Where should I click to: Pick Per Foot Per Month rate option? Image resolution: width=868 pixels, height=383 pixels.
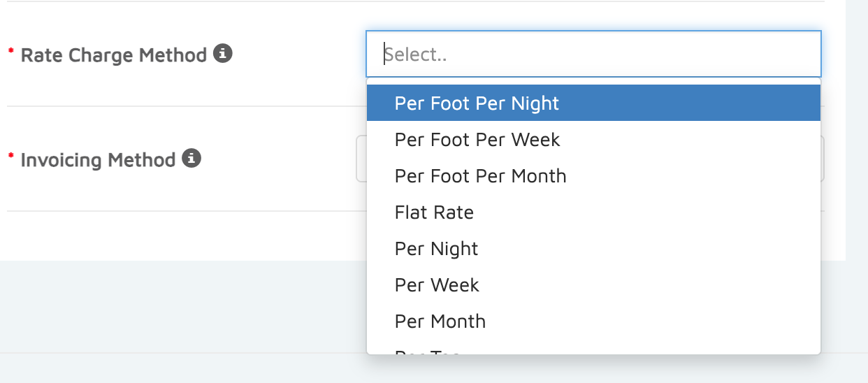480,176
